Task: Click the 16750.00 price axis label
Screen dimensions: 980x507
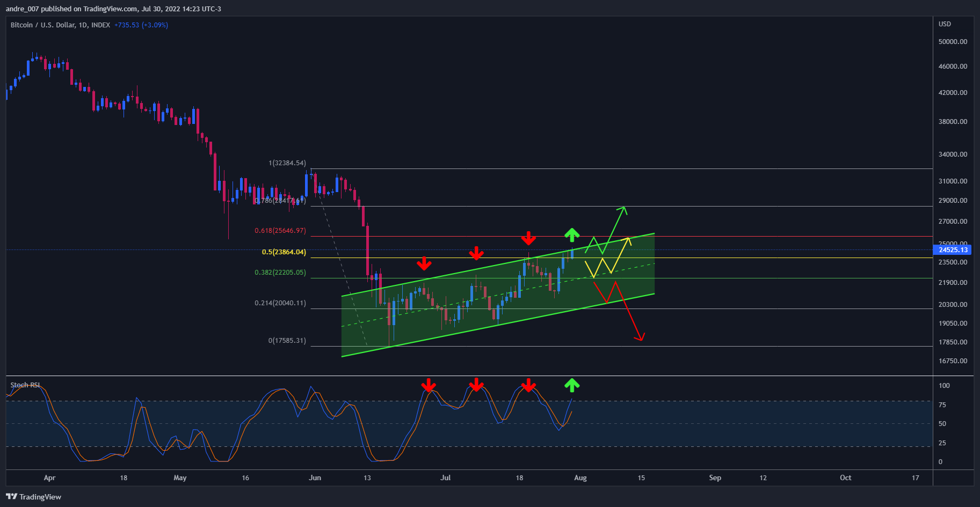Action: [953, 361]
